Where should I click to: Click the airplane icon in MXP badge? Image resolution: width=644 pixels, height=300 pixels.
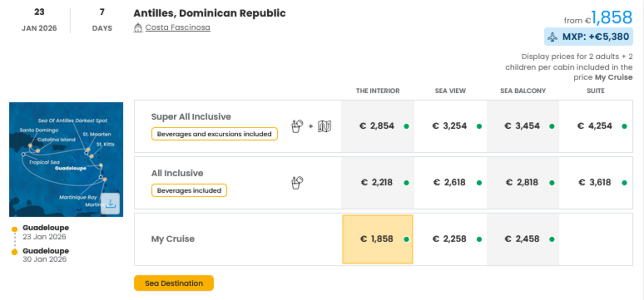(552, 37)
